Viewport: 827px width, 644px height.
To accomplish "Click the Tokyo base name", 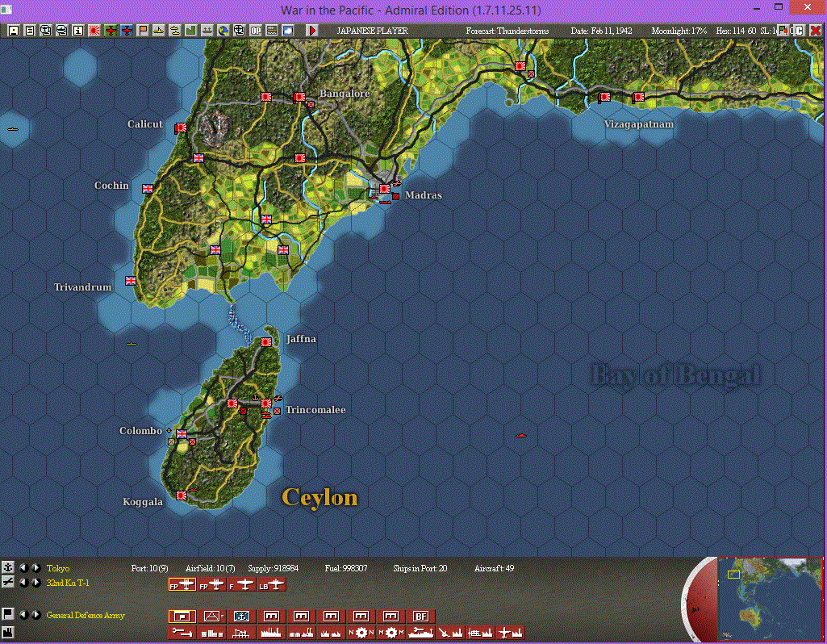I will pos(57,568).
